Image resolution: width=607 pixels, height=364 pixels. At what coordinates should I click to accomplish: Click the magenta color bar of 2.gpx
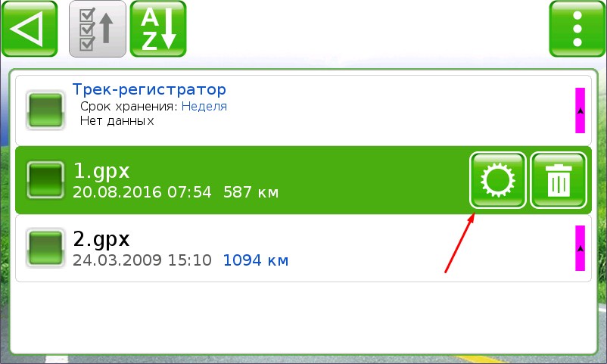tap(580, 248)
